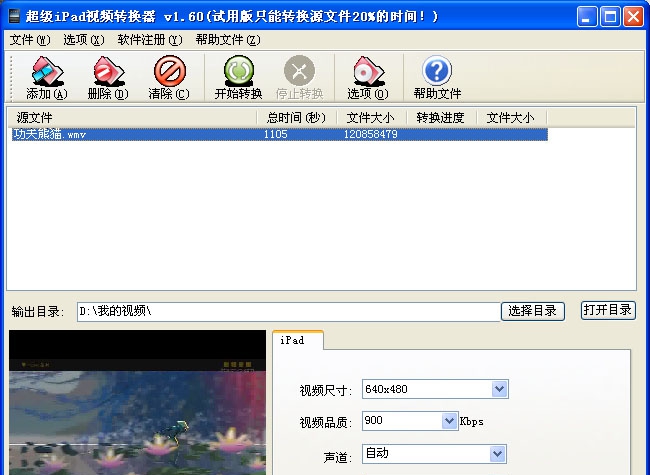Expand the 视频品质 900 Kbps dropdown
Viewport: 650px width, 475px height.
(449, 421)
